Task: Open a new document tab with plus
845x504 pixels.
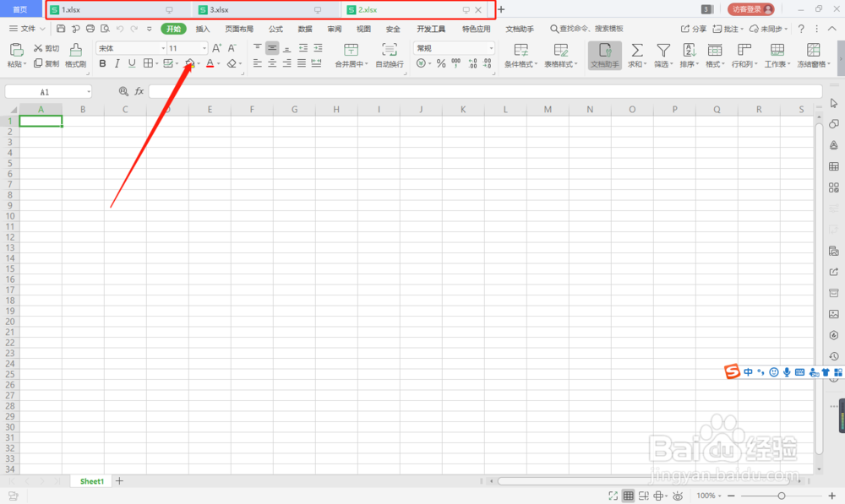Action: pyautogui.click(x=501, y=9)
